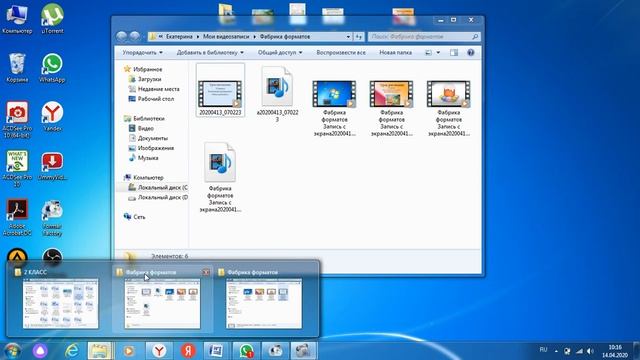Open Добавить в библиотеку dropdown
The height and width of the screenshot is (360, 640).
click(x=210, y=53)
